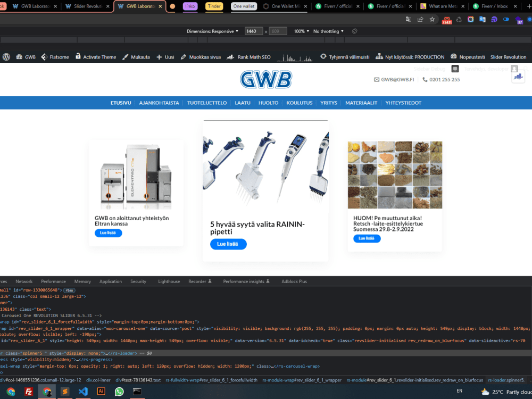
Task: Click the '5 hyvää syytä valita RAININ-pipetti' heading
Action: click(x=257, y=228)
